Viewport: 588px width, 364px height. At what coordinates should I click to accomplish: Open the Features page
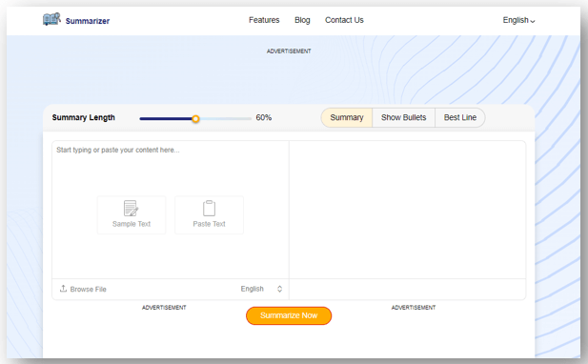click(264, 20)
